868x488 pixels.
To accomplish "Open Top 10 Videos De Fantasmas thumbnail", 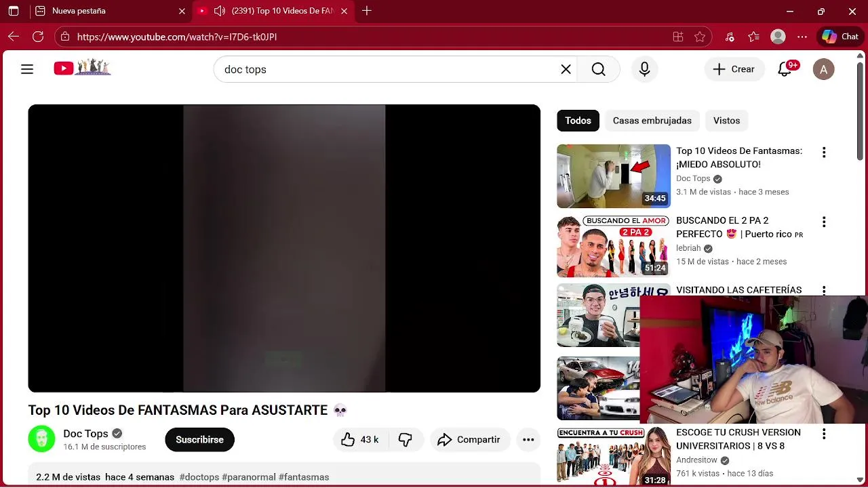I will pos(614,176).
